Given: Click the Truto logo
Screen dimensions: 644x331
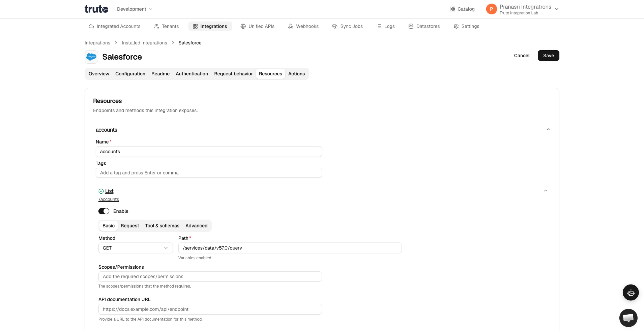Looking at the screenshot, I should [96, 9].
